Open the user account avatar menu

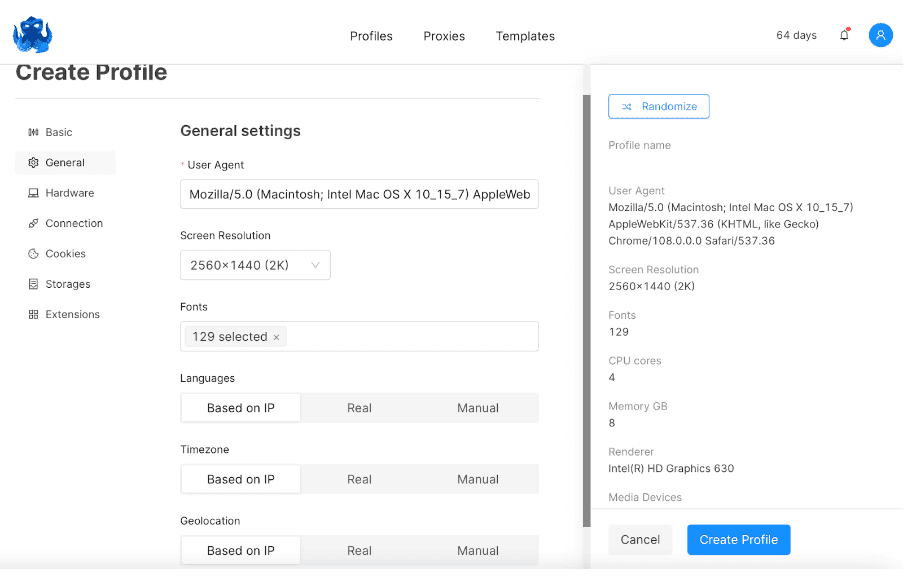click(x=879, y=34)
